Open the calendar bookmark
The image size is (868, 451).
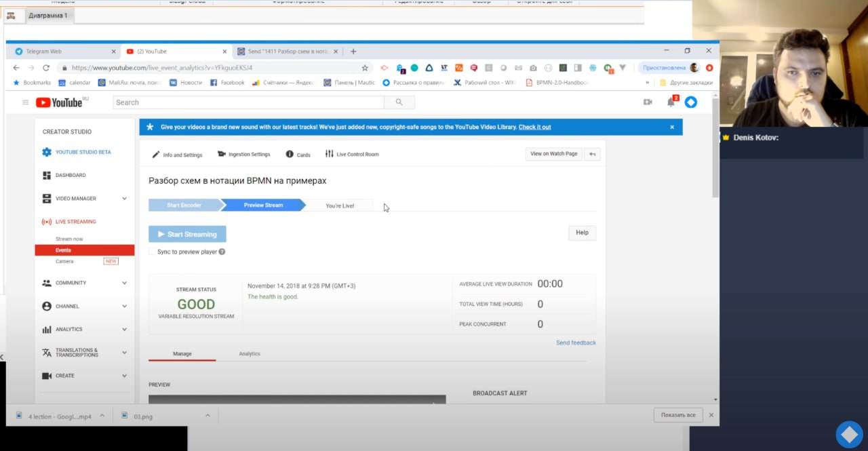tap(75, 83)
